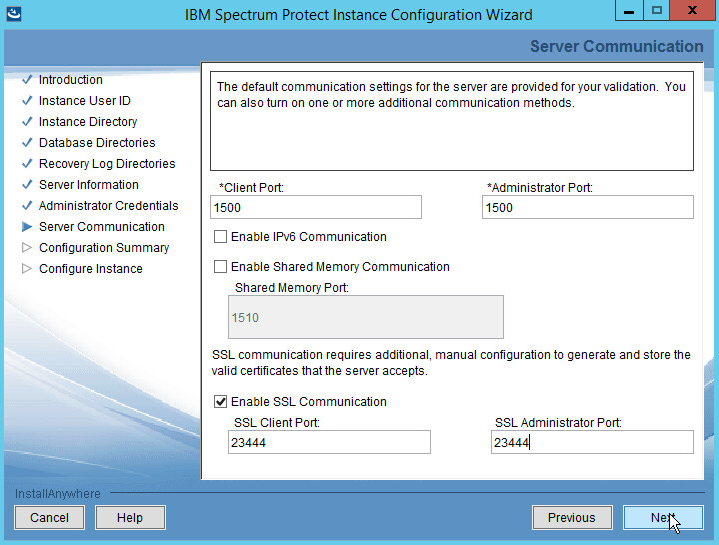
Task: Click into the Administrator Port field
Action: coord(587,207)
